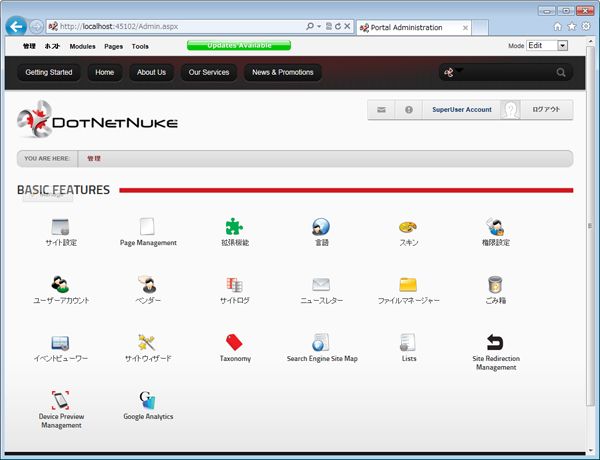Screen dimensions: 600x460
Task: Open the Site Redirection Management arrow icon
Action: [495, 343]
